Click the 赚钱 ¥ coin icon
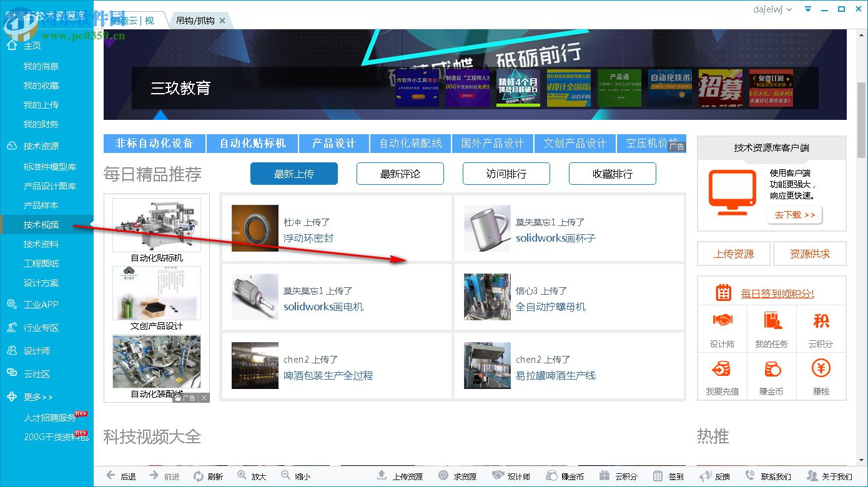Image resolution: width=868 pixels, height=487 pixels. point(821,368)
